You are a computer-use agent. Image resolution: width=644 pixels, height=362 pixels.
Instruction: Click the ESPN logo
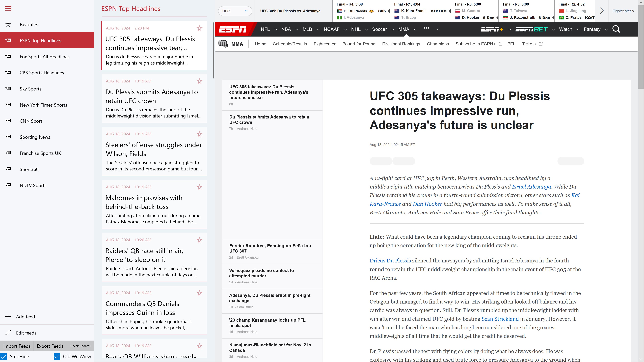click(232, 29)
